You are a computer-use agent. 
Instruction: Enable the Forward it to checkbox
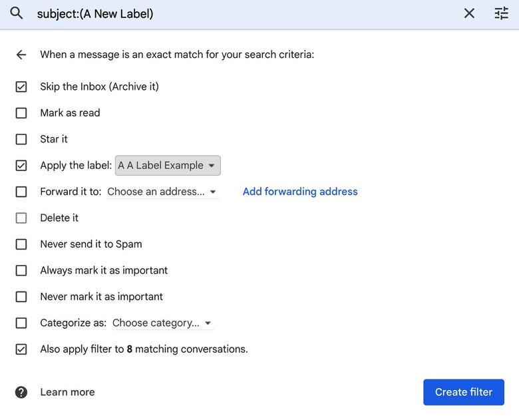click(x=21, y=192)
